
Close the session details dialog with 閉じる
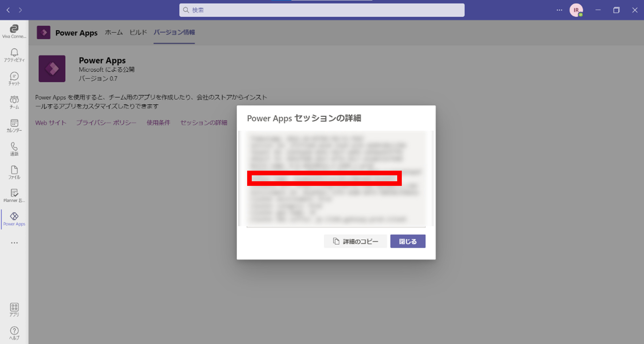408,241
